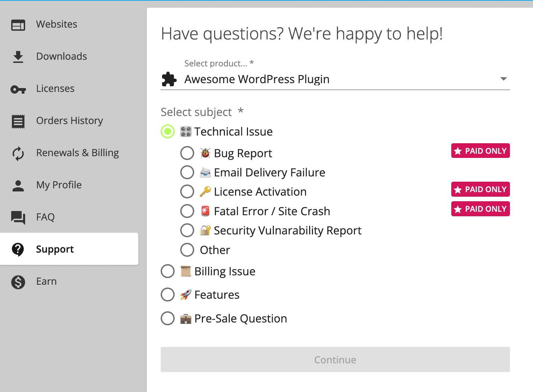Click the puzzle piece plugin icon
This screenshot has width=533, height=392.
click(169, 79)
